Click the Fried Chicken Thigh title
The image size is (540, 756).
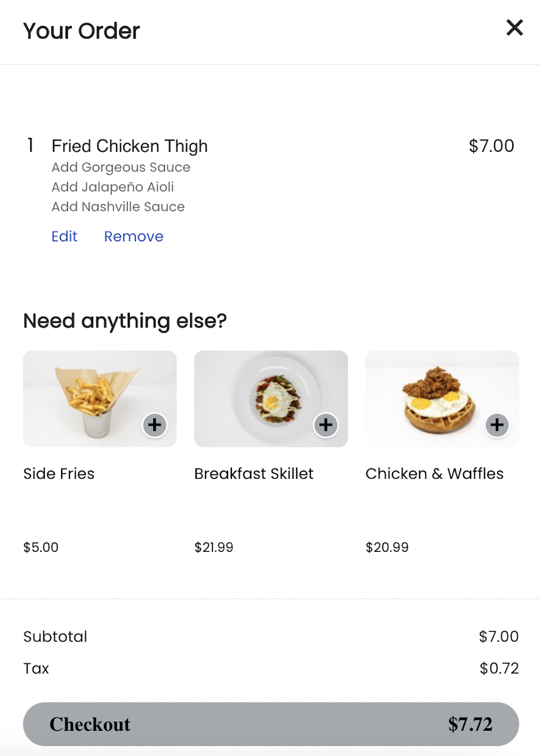130,146
